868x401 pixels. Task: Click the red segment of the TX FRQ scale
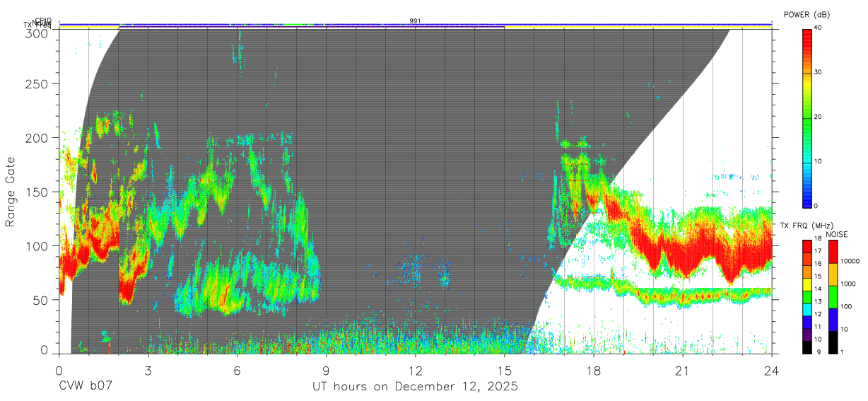[x=807, y=246]
